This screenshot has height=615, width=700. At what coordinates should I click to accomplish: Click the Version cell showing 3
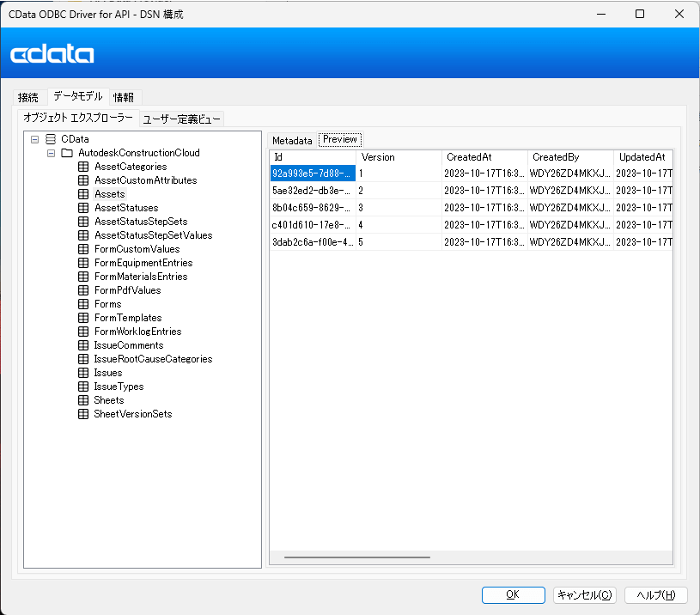pyautogui.click(x=399, y=208)
